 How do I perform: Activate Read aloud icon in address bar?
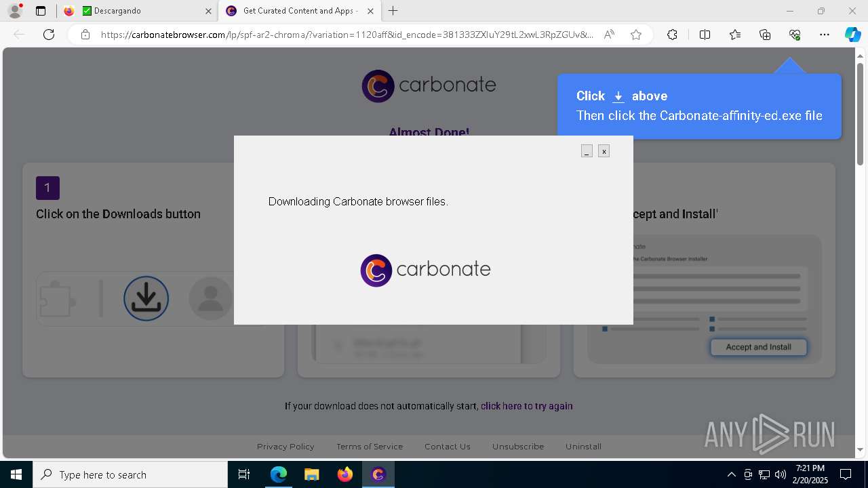point(609,35)
